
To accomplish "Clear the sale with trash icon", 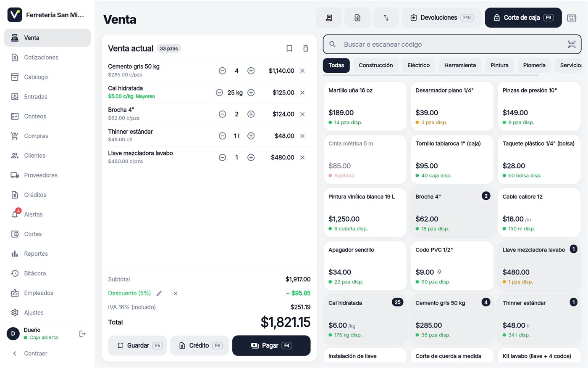I will click(x=306, y=48).
